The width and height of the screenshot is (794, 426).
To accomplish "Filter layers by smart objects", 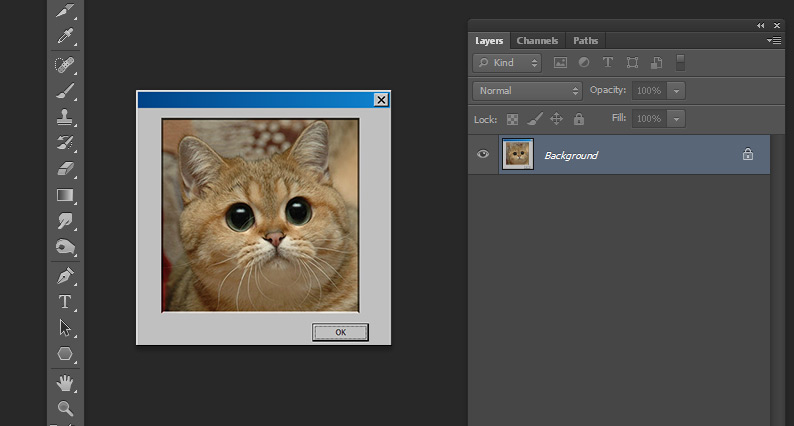I will pyautogui.click(x=656, y=62).
